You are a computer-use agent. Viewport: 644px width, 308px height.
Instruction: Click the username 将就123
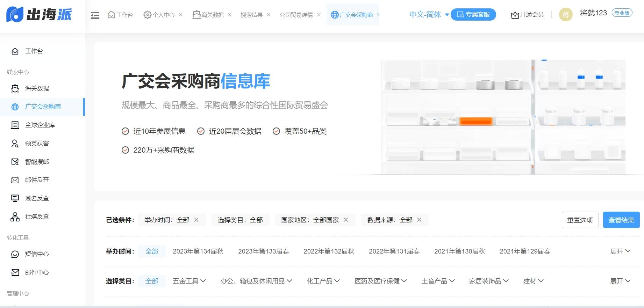click(x=593, y=13)
